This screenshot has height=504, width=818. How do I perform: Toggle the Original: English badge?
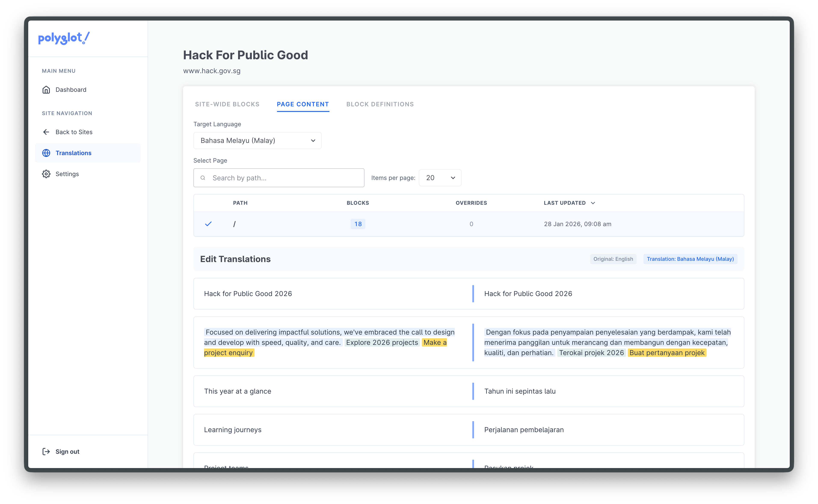click(x=613, y=259)
